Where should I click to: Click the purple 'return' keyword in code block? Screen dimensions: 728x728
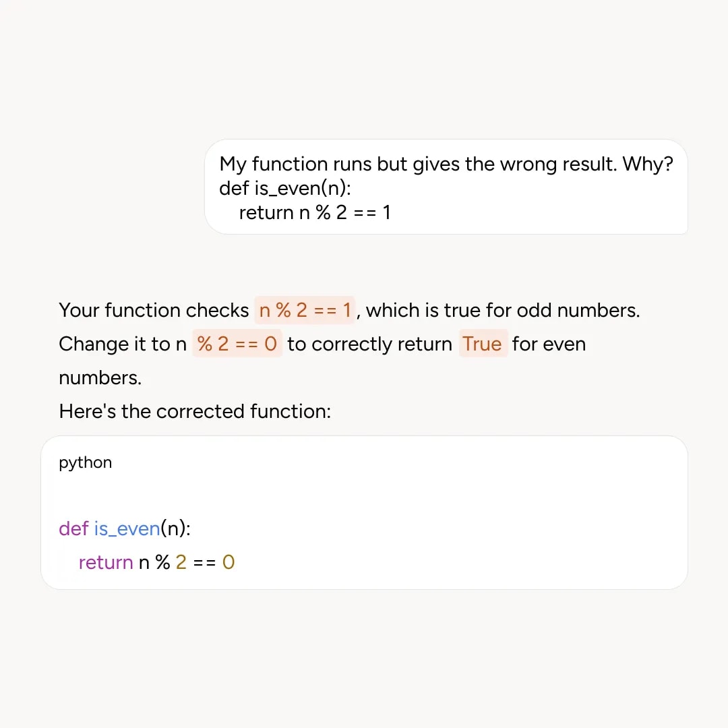click(x=106, y=562)
